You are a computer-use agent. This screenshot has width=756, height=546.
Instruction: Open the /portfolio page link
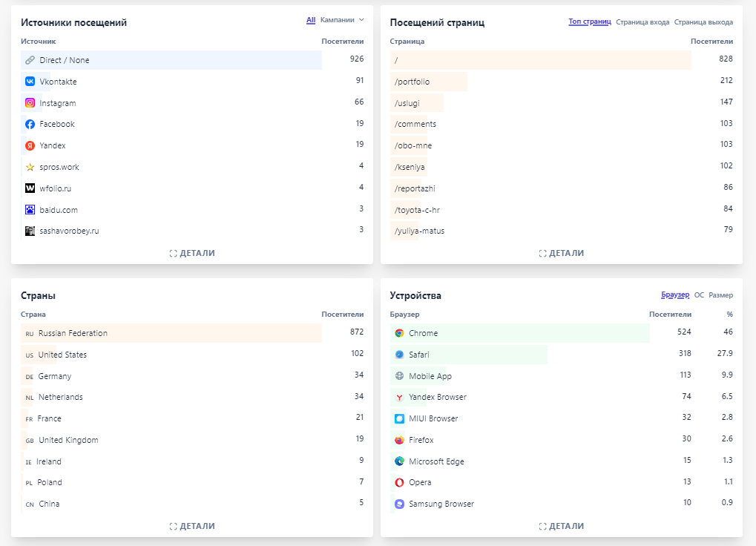click(x=412, y=82)
